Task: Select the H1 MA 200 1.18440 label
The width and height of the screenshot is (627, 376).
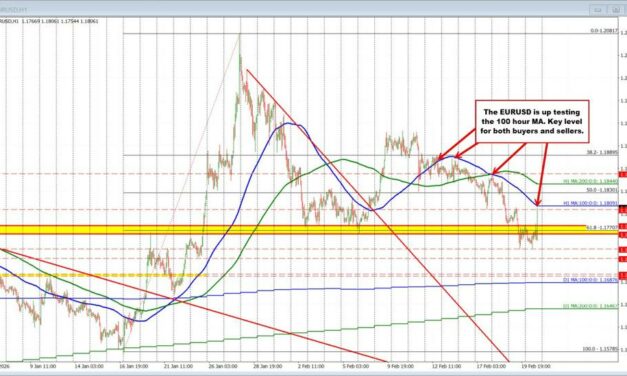Action: coord(591,182)
